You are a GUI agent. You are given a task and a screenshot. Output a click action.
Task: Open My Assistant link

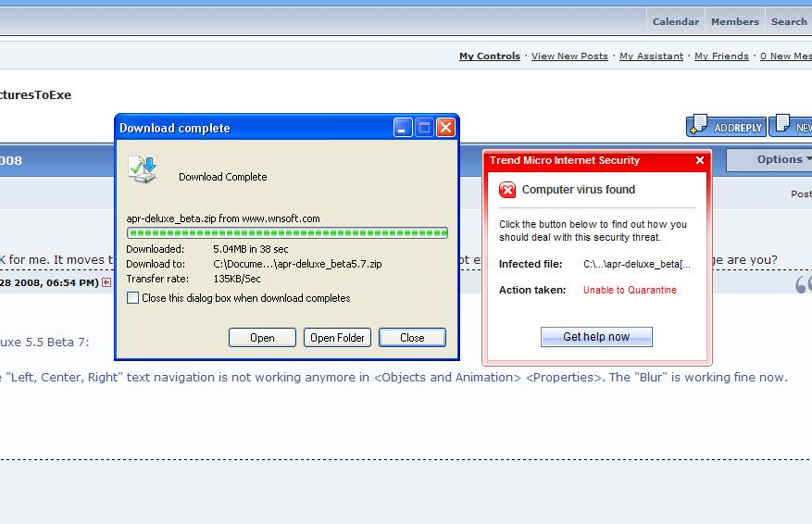652,56
